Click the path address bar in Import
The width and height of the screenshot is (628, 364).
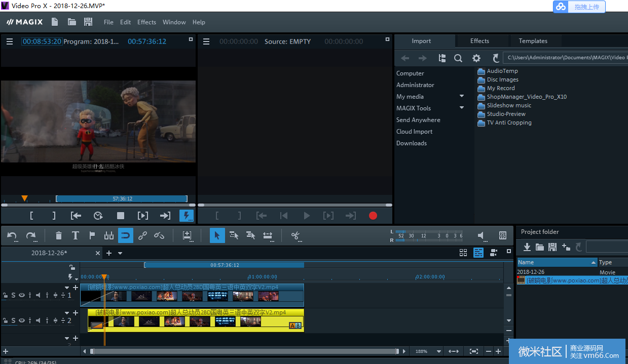pos(566,58)
